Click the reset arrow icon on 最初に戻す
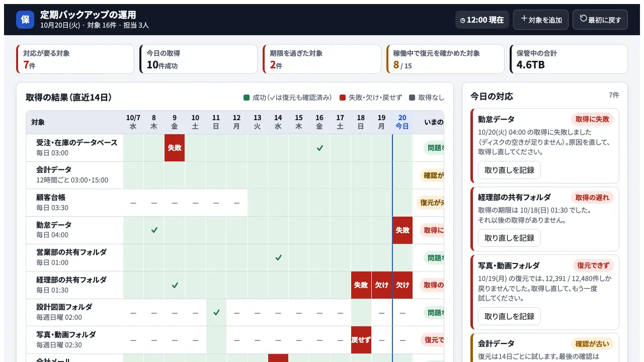The image size is (644, 362). [x=584, y=19]
